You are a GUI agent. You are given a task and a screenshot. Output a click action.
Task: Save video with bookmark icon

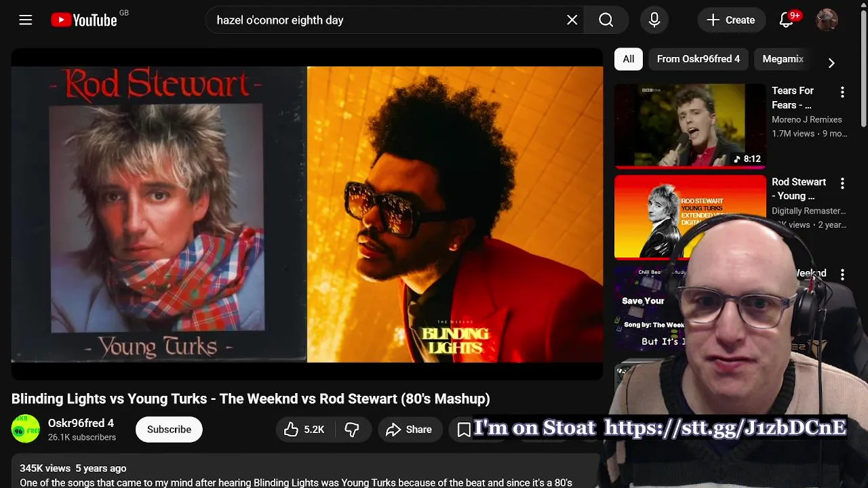click(464, 430)
